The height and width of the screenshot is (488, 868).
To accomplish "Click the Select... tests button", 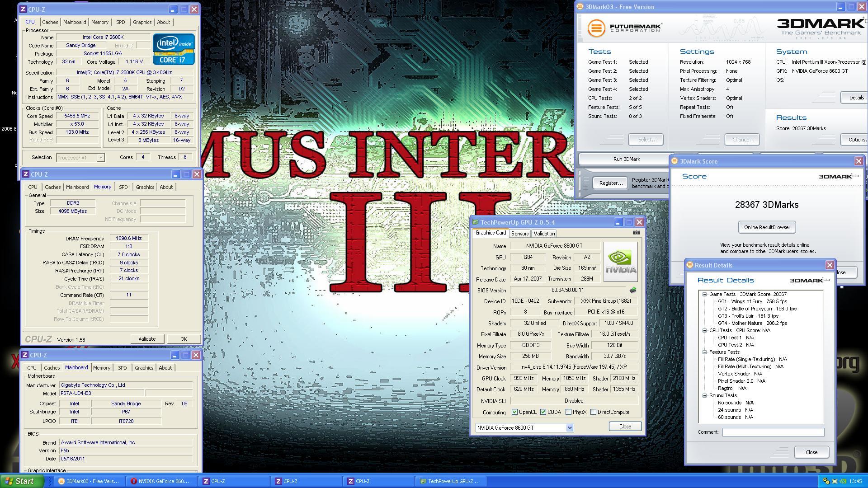I will pyautogui.click(x=646, y=140).
